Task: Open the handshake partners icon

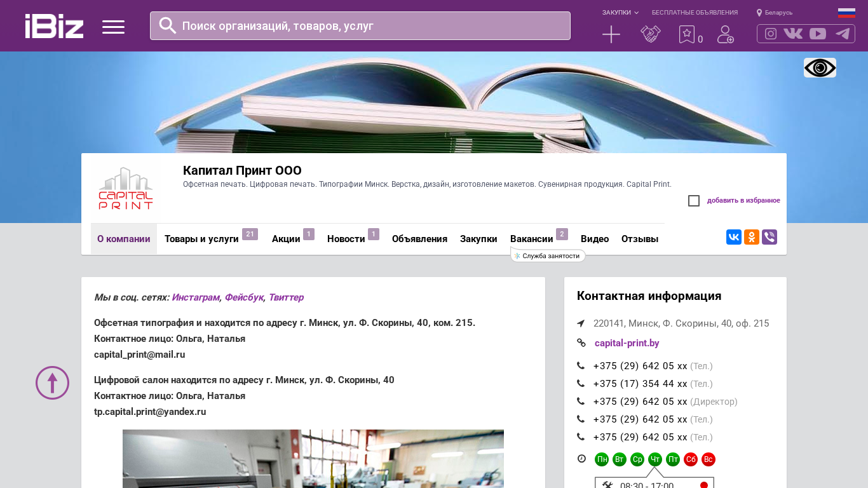Action: (x=650, y=34)
